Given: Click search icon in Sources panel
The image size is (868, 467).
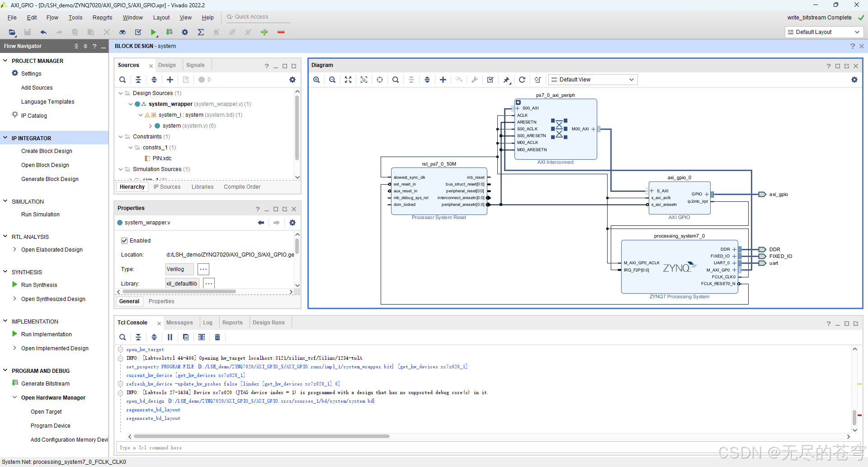Looking at the screenshot, I should coord(123,80).
